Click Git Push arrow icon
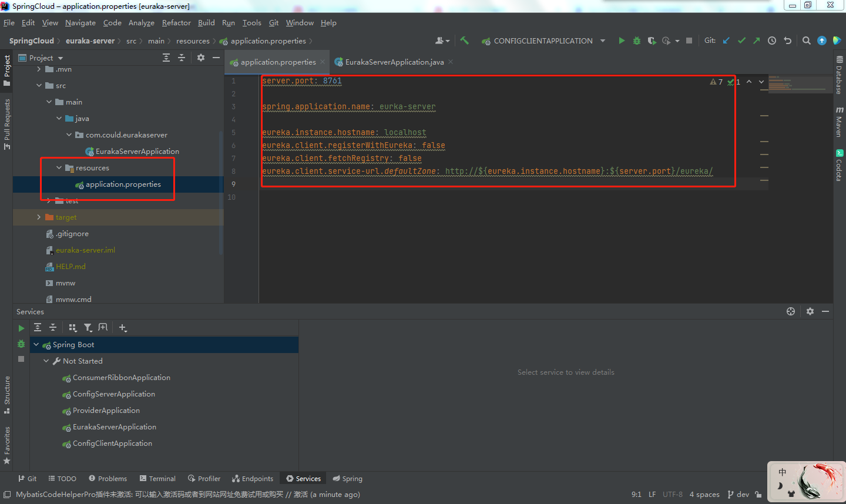 click(x=757, y=41)
